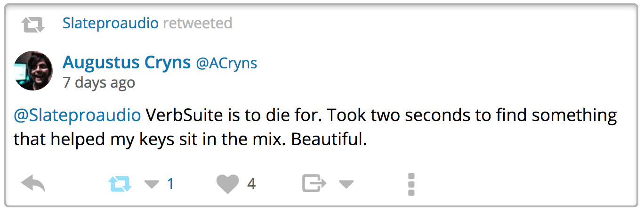Click the 'retweeted' label text
The height and width of the screenshot is (213, 644).
197,23
